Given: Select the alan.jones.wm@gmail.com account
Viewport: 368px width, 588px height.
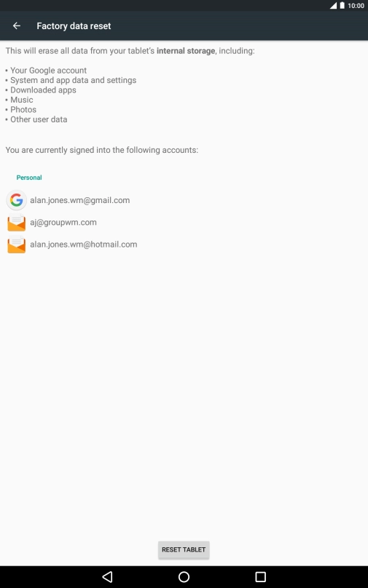Looking at the screenshot, I should (80, 200).
